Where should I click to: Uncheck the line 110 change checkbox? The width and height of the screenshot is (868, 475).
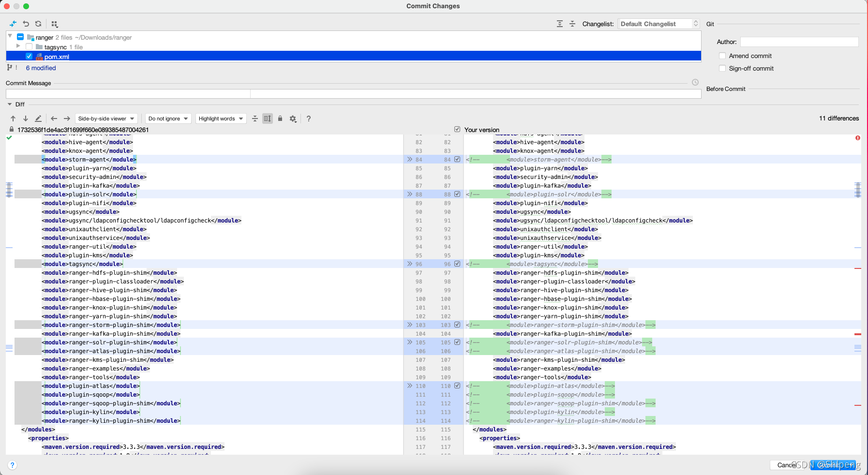pyautogui.click(x=457, y=386)
